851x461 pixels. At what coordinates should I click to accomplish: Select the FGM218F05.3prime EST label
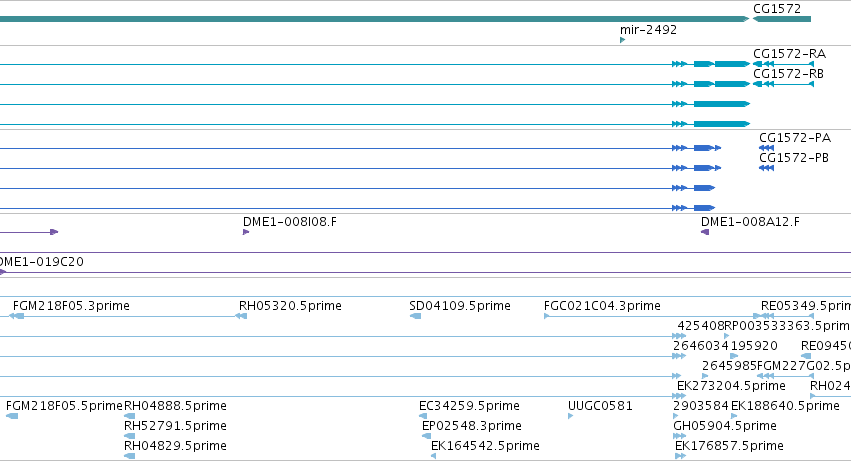pos(71,306)
